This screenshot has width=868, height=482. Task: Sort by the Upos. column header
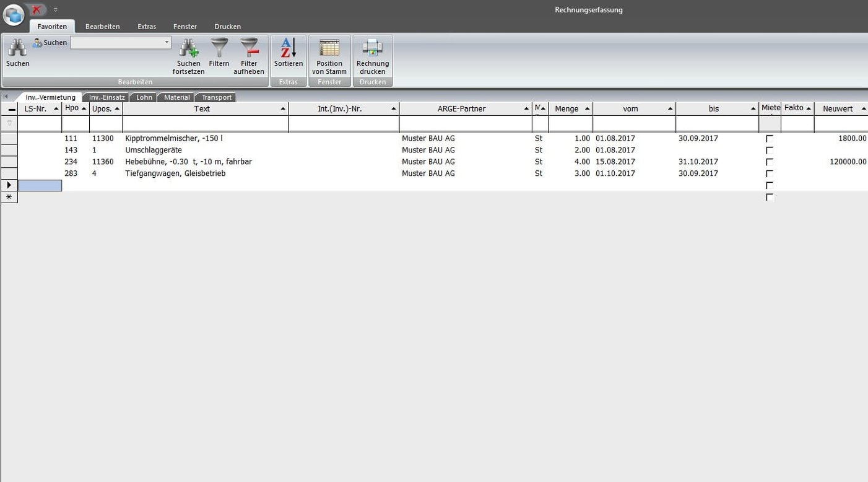(106, 109)
